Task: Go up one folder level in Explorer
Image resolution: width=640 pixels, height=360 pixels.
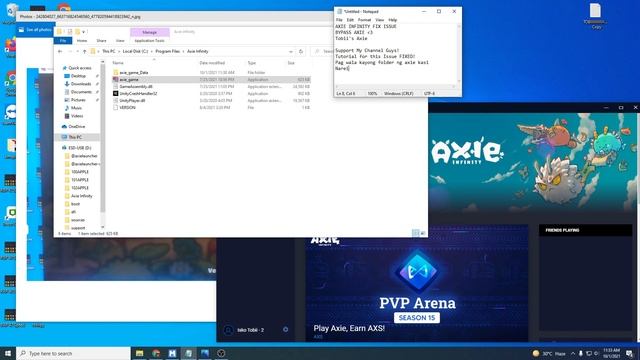Action: coord(84,51)
